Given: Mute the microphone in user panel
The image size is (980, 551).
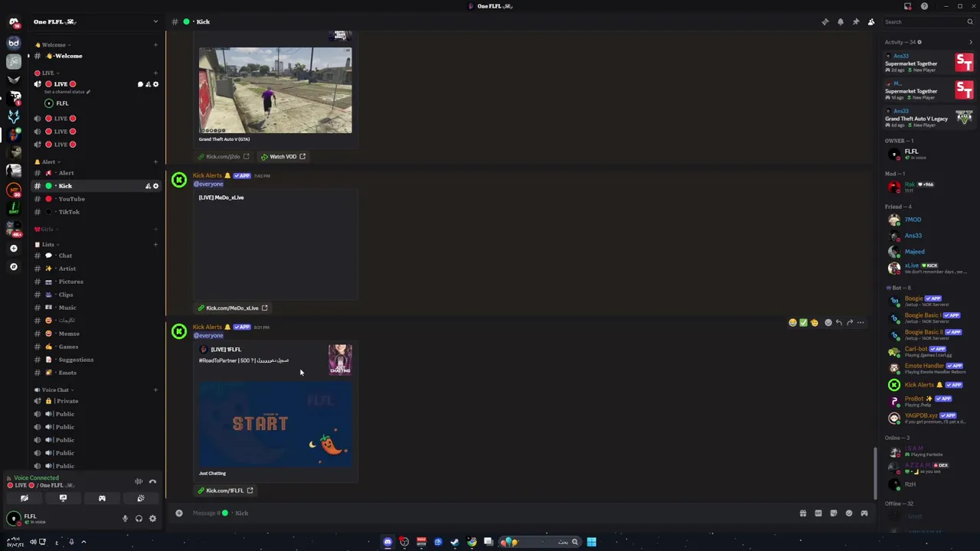Looking at the screenshot, I should pyautogui.click(x=125, y=519).
